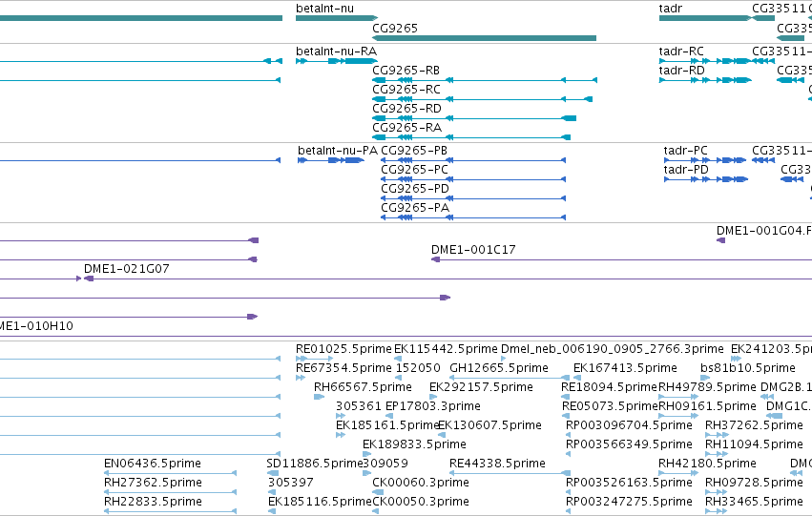Open the betaInt-nu-RA transcript label
812x516 pixels.
(336, 52)
